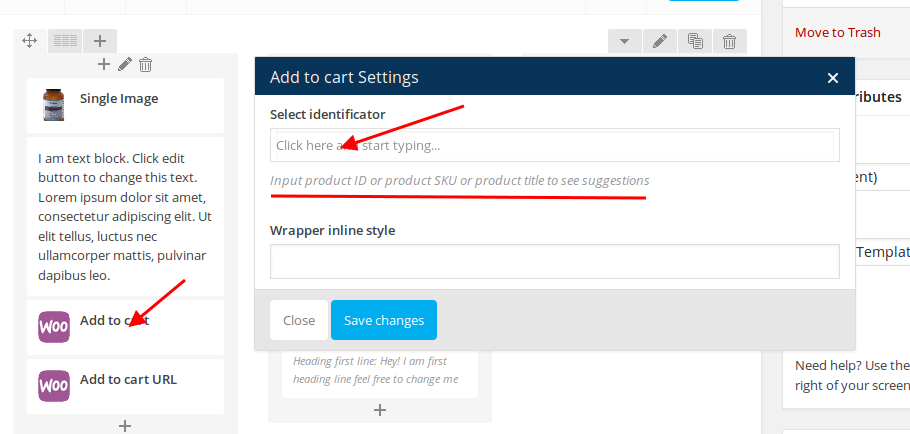
Task: Delete the row with the top-right trash
Action: pos(730,41)
